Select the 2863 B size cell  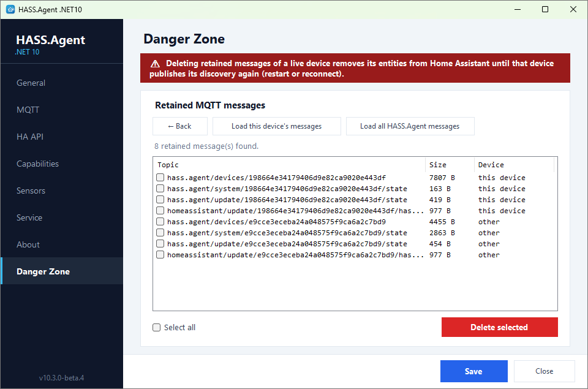(x=442, y=233)
